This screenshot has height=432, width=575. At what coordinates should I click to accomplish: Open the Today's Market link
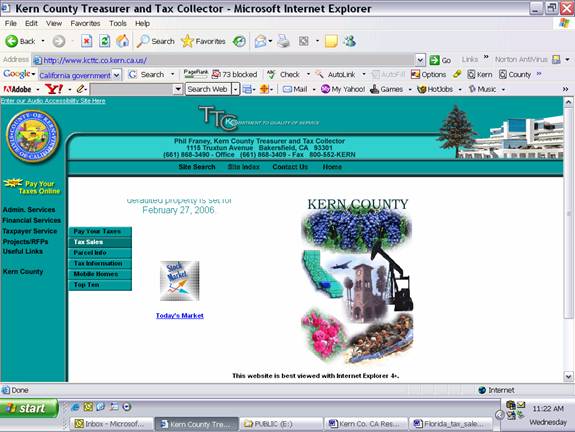180,316
